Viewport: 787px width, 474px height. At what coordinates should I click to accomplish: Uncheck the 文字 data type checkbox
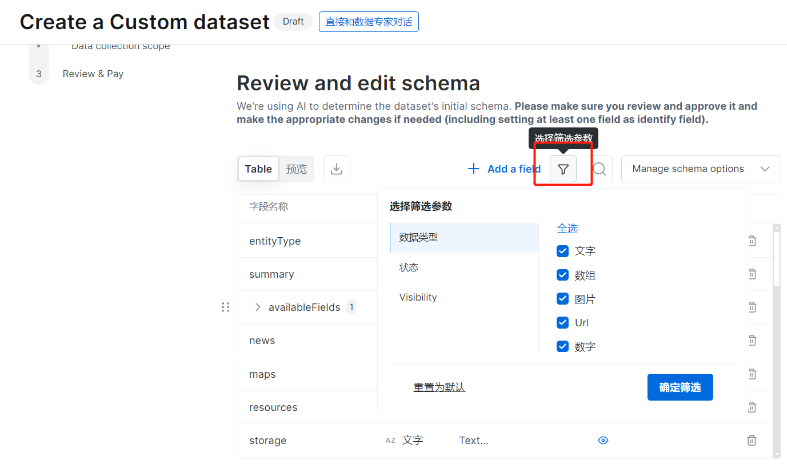(x=563, y=251)
